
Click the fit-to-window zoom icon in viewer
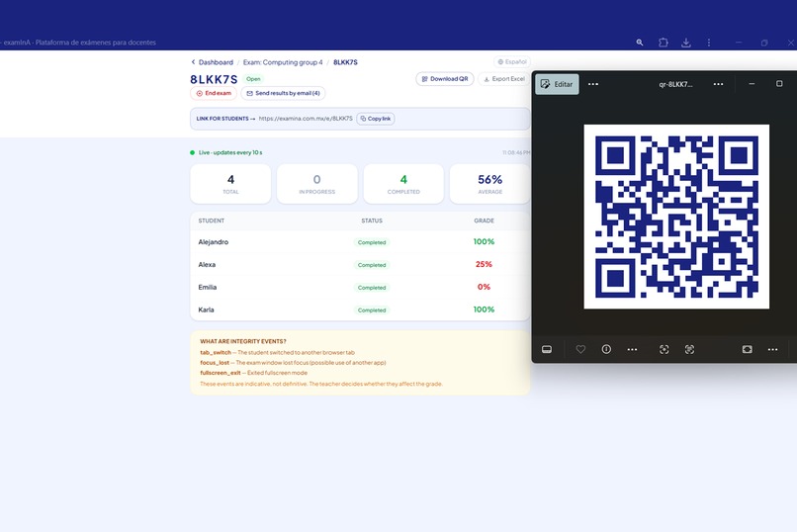[x=748, y=349]
